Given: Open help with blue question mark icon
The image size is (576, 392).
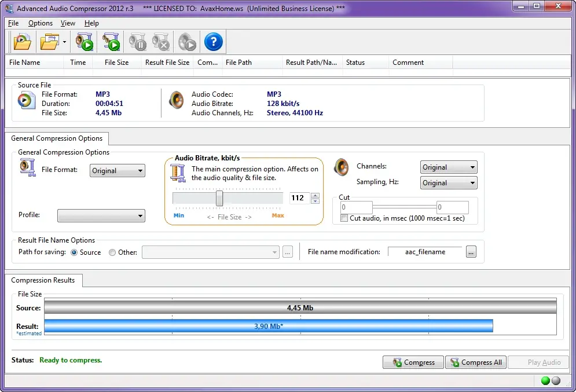Looking at the screenshot, I should tap(214, 42).
